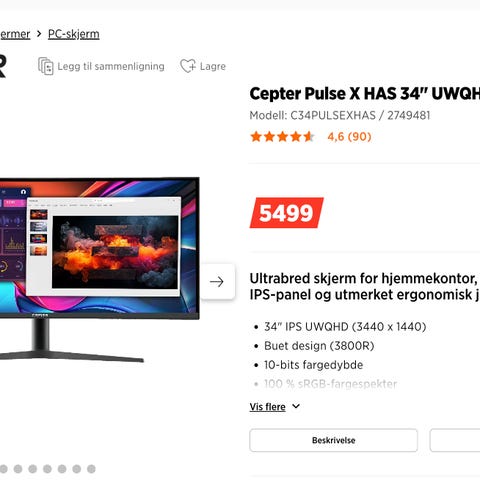The image size is (480, 480).
Task: Click the Lagre label
Action: (x=213, y=66)
